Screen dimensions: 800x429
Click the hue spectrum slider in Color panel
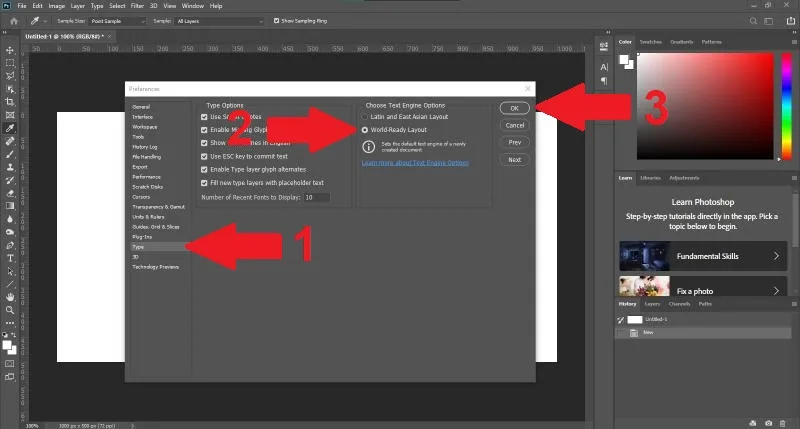click(x=787, y=106)
